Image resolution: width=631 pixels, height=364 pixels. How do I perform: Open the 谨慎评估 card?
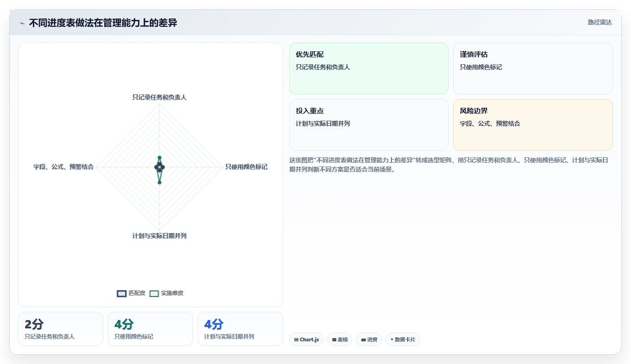coord(533,68)
